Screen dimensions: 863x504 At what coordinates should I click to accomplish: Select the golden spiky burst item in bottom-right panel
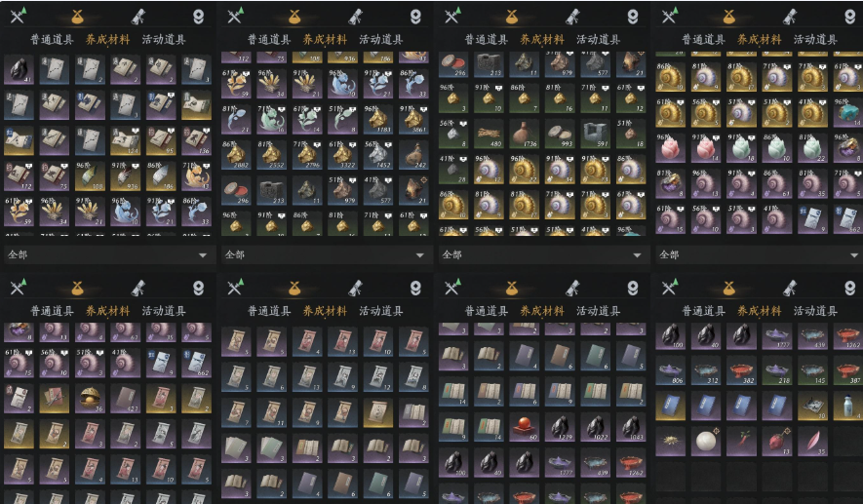point(670,442)
